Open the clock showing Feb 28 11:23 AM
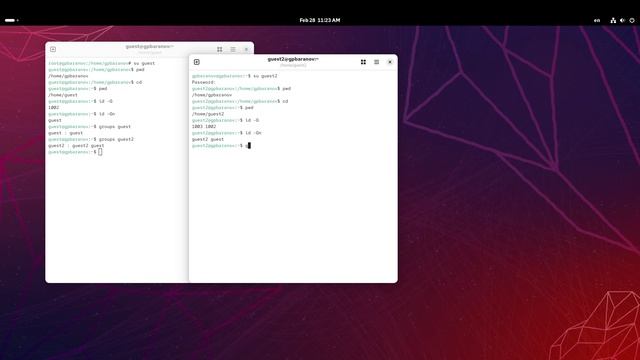 coord(320,20)
